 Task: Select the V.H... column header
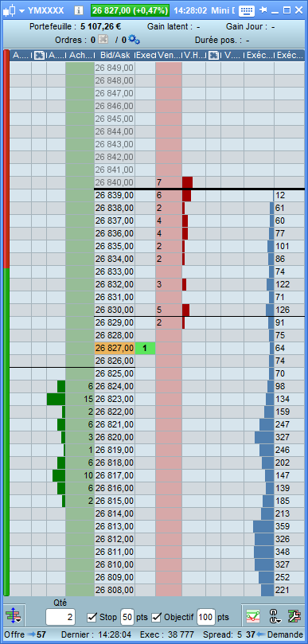point(194,55)
